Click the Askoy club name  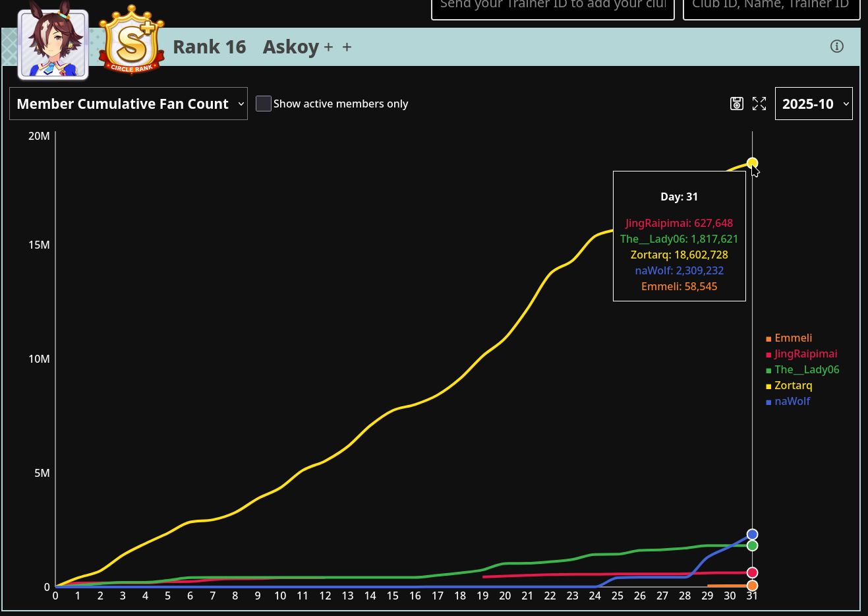coord(291,47)
